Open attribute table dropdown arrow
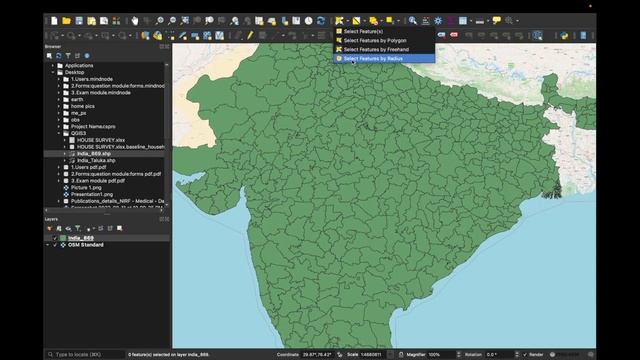The width and height of the screenshot is (640, 360). click(x=471, y=21)
